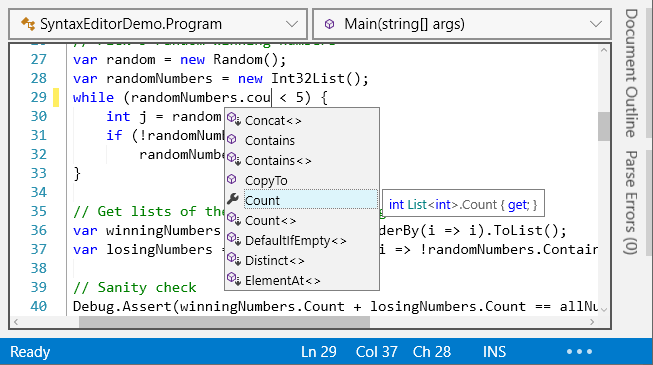Choose DefaultIfEmpty<> in the completion list
The image size is (653, 365).
(302, 240)
